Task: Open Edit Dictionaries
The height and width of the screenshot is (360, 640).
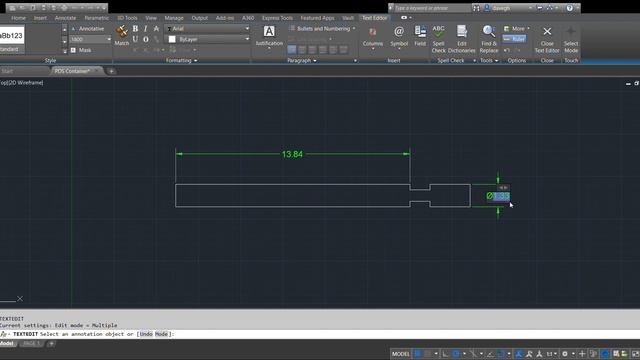Action: tap(462, 39)
